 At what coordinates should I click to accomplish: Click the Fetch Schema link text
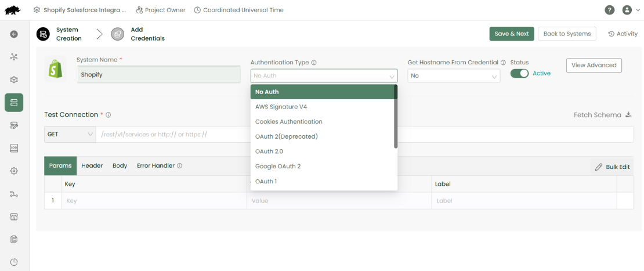tap(598, 115)
